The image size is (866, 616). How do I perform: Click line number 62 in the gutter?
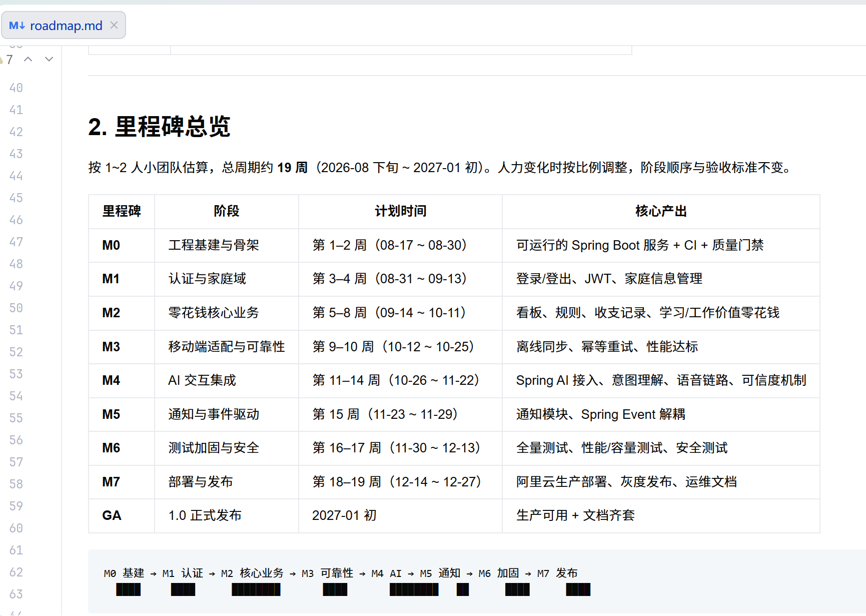coord(16,572)
